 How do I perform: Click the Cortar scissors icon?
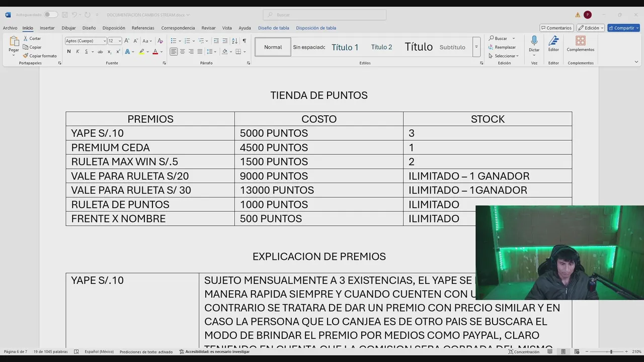coord(26,38)
